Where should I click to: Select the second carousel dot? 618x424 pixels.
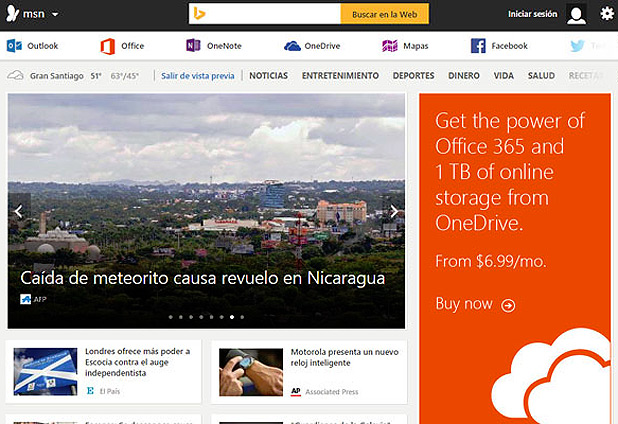[181, 317]
